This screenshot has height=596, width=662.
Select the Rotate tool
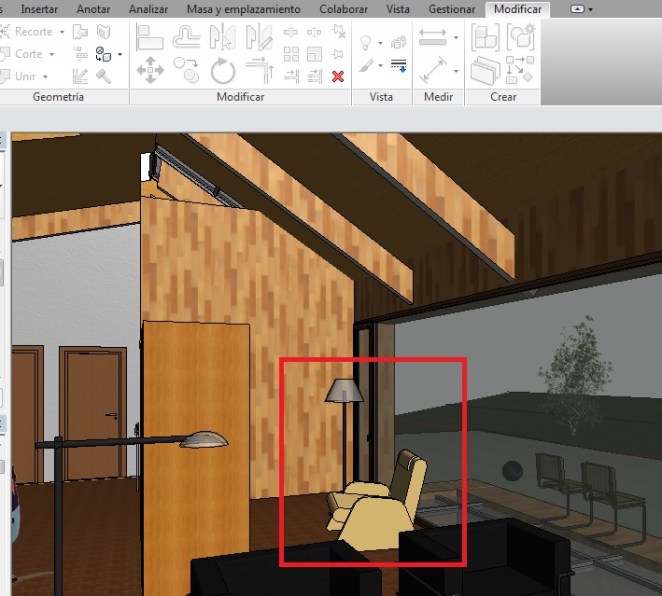click(222, 70)
